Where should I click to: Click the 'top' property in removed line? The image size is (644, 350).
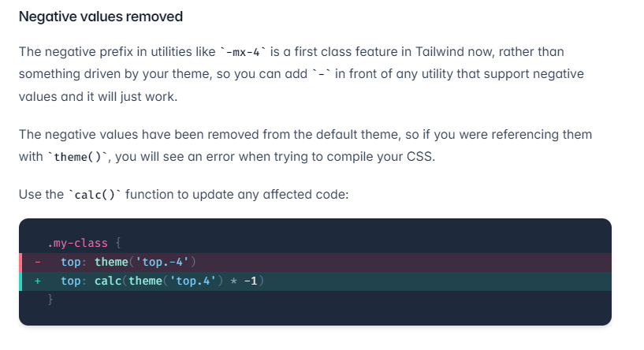(x=71, y=262)
